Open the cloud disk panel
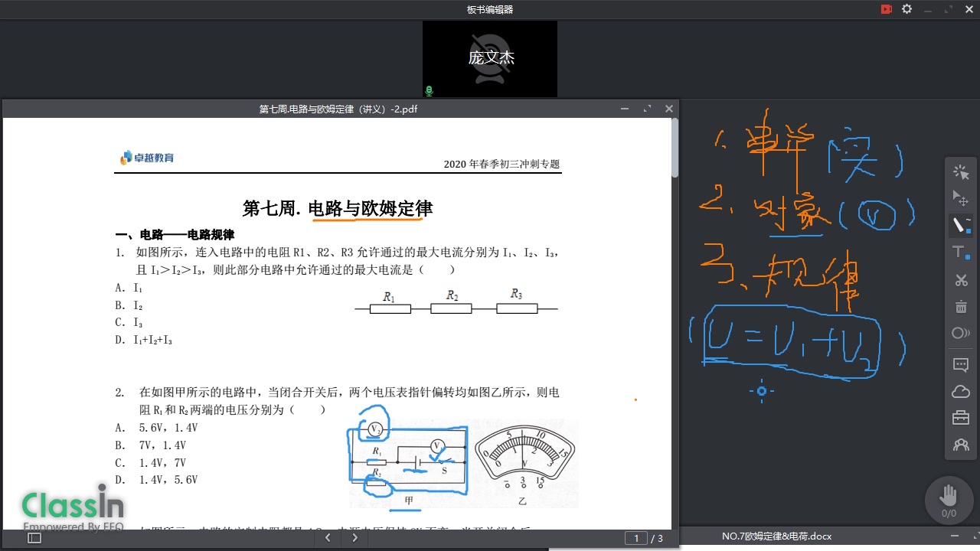This screenshot has width=980, height=551. coord(960,391)
